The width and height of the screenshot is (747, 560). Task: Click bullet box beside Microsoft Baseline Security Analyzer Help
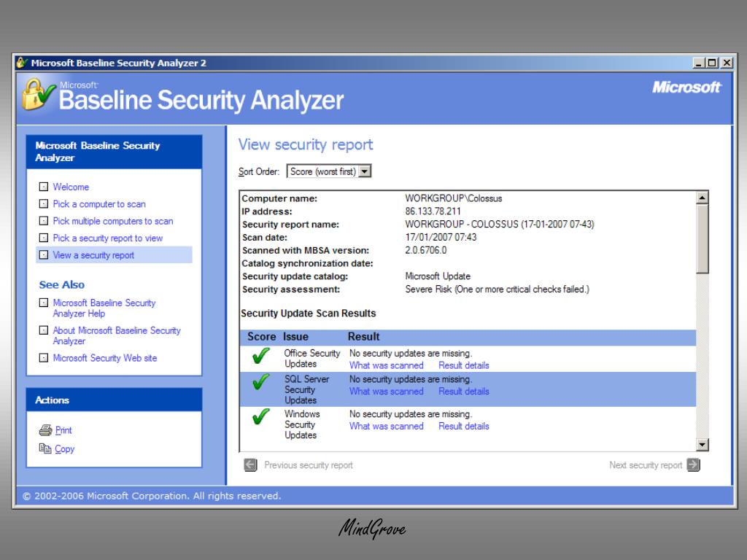coord(43,303)
